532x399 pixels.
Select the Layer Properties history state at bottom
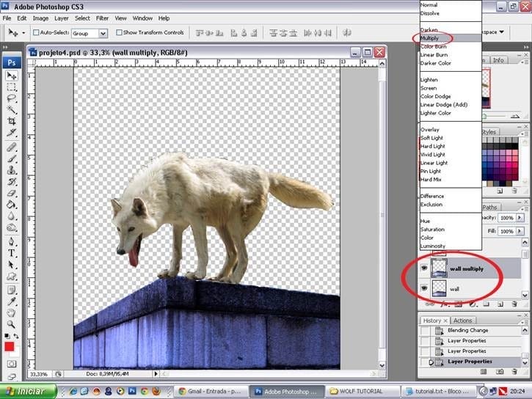pyautogui.click(x=469, y=362)
